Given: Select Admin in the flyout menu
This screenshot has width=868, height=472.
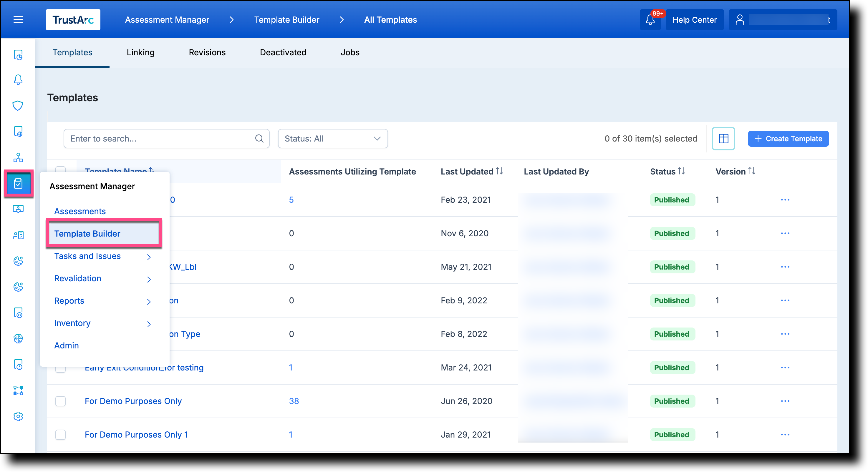Looking at the screenshot, I should click(66, 345).
